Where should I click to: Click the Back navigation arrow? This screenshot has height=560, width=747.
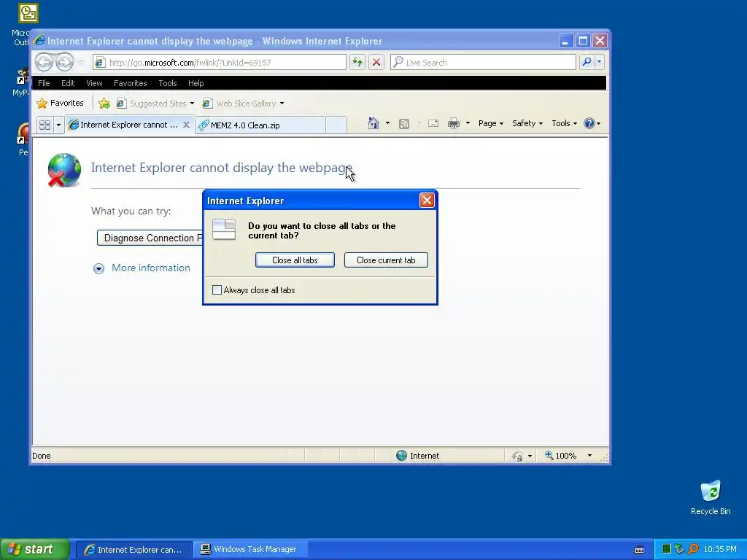coord(44,62)
